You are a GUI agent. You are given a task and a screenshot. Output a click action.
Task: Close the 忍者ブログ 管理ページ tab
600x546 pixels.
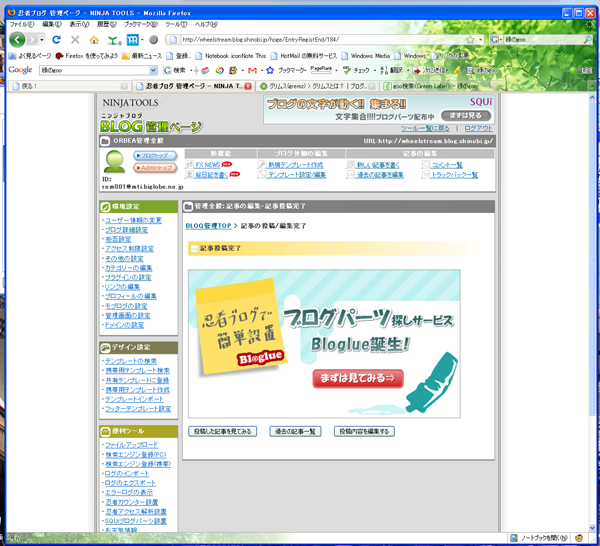pyautogui.click(x=248, y=86)
